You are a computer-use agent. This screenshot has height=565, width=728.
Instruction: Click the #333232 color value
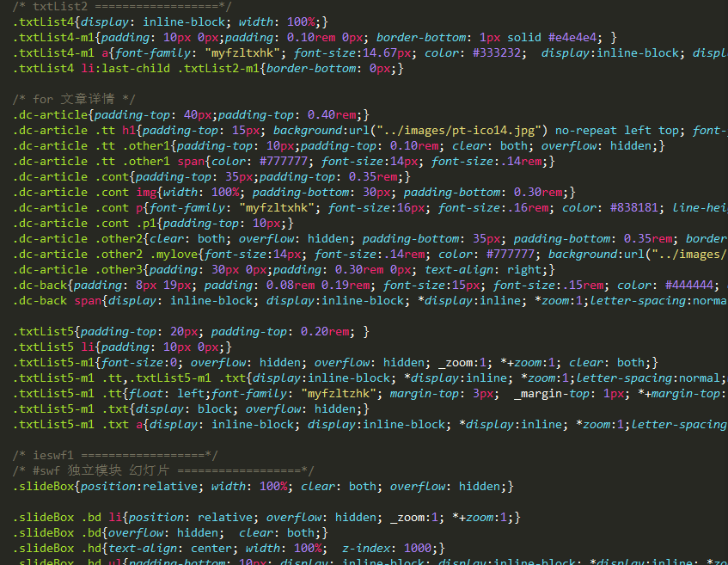coord(496,53)
